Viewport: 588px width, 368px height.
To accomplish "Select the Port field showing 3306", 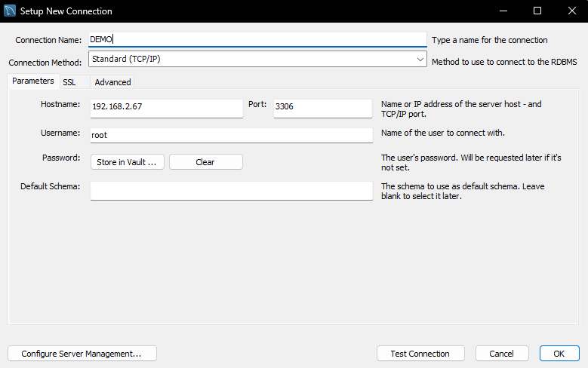I will click(322, 107).
